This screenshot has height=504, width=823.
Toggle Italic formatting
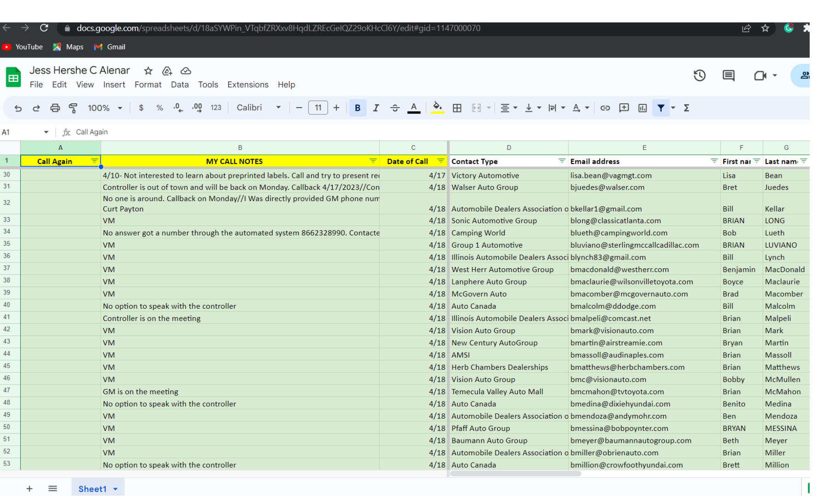pos(376,108)
